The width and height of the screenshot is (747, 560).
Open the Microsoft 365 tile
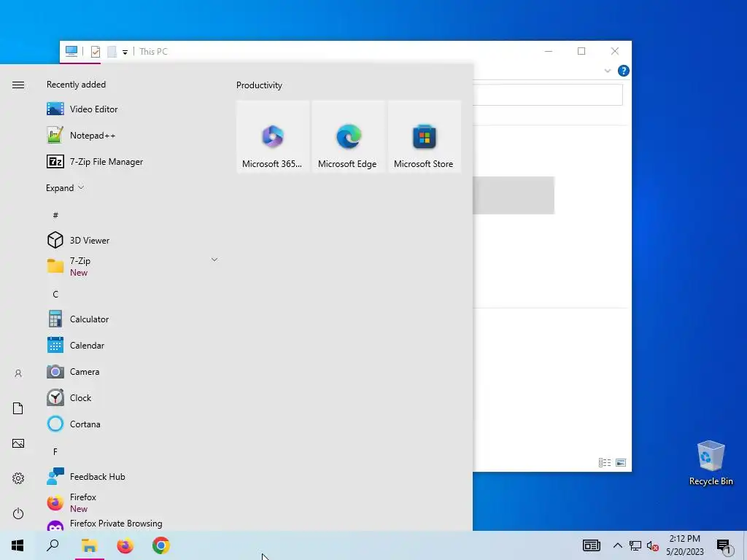[273, 136]
